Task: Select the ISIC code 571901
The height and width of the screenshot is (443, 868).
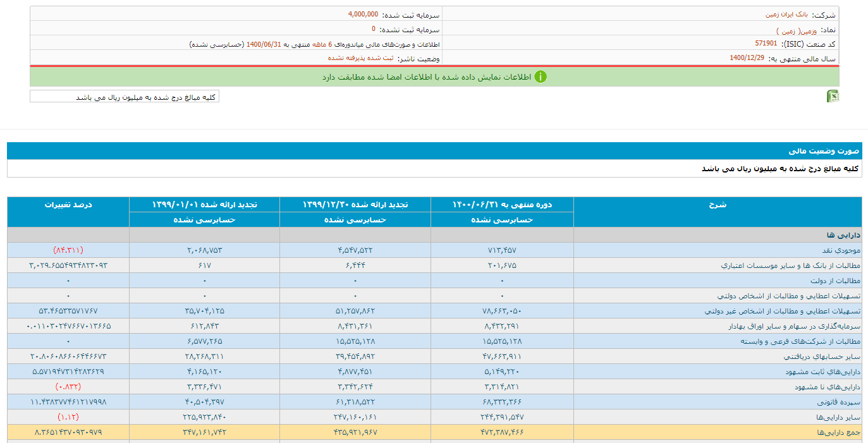Action: pyautogui.click(x=766, y=44)
